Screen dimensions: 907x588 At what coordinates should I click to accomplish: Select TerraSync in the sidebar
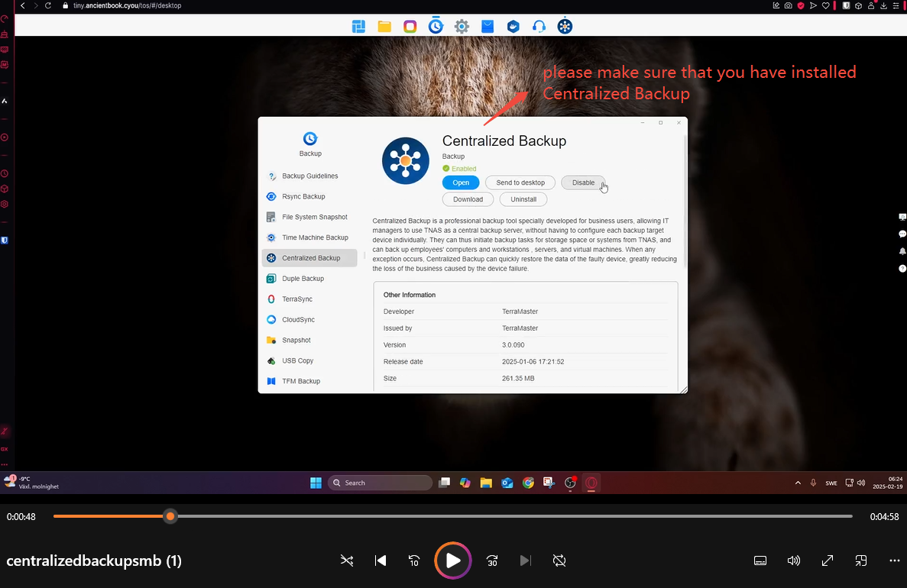[309, 299]
